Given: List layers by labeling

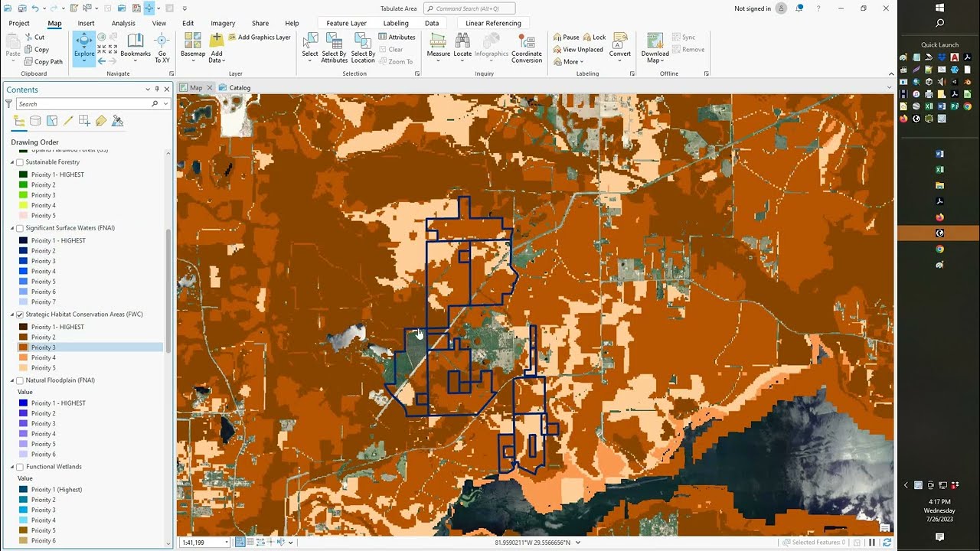Looking at the screenshot, I should coord(101,121).
